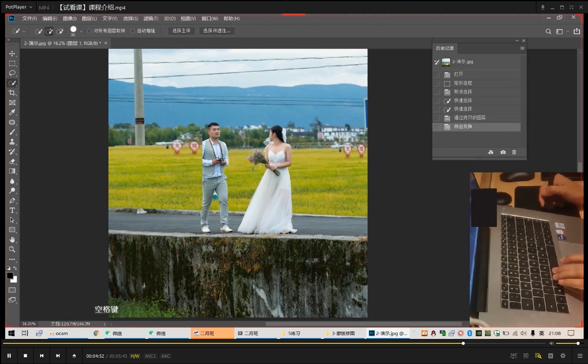Select the Path Selection tool
Viewport: 588px width, 364px height.
click(x=12, y=220)
